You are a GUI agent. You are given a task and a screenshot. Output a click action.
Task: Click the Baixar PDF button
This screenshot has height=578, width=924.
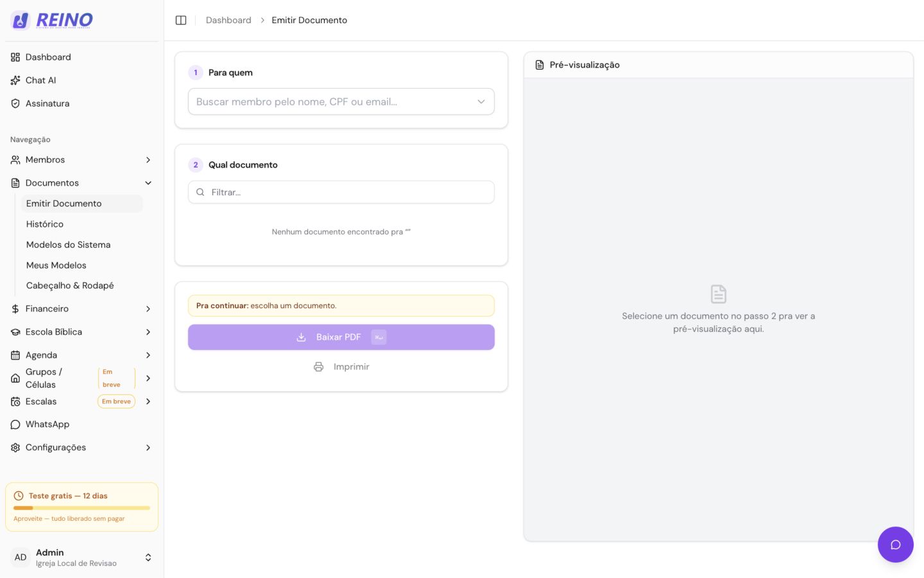point(341,337)
